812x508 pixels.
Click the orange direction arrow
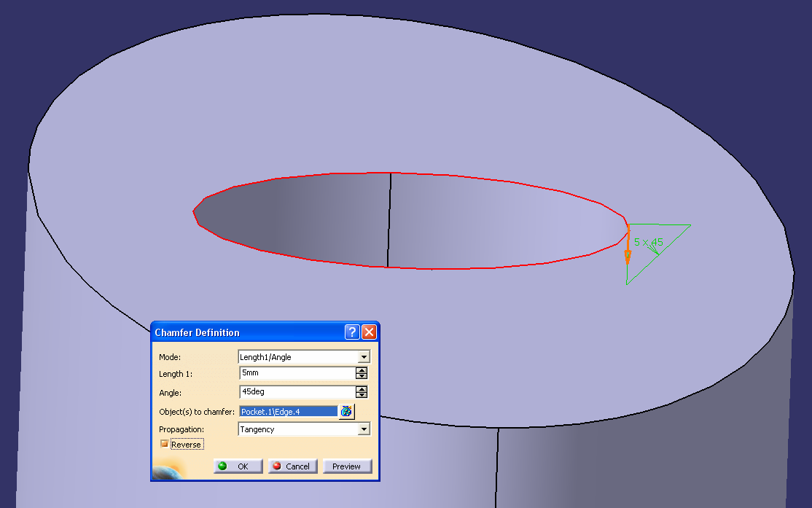(x=628, y=244)
